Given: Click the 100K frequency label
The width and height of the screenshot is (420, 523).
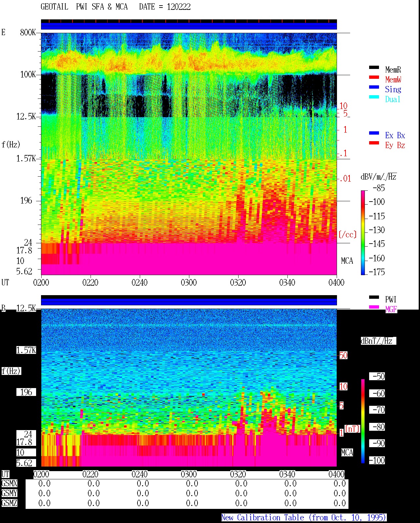Looking at the screenshot, I should pyautogui.click(x=28, y=74).
